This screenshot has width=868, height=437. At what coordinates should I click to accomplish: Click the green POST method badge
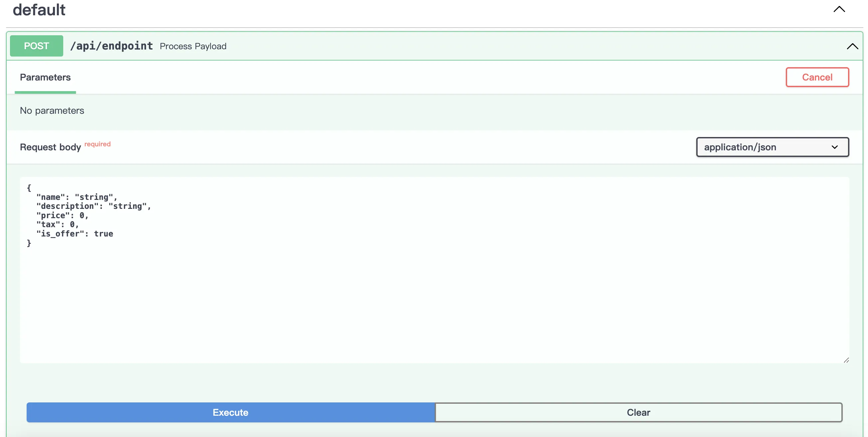(x=36, y=46)
